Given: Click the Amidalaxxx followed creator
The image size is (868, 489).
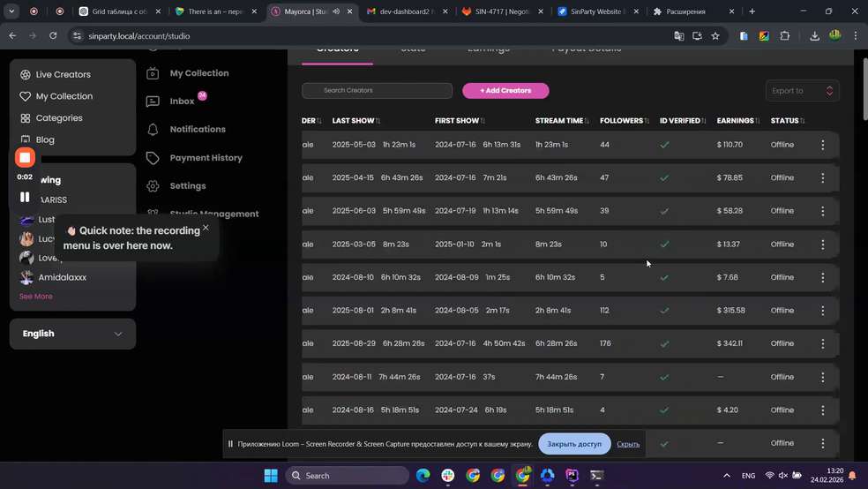Looking at the screenshot, I should click(x=53, y=277).
